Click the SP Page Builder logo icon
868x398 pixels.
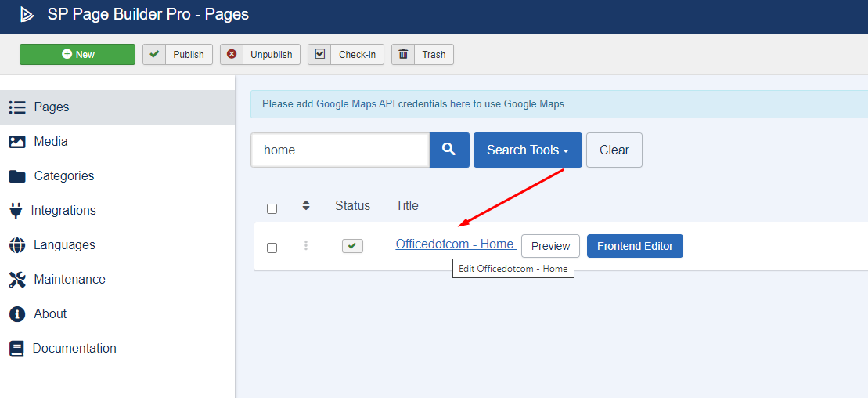coord(27,15)
